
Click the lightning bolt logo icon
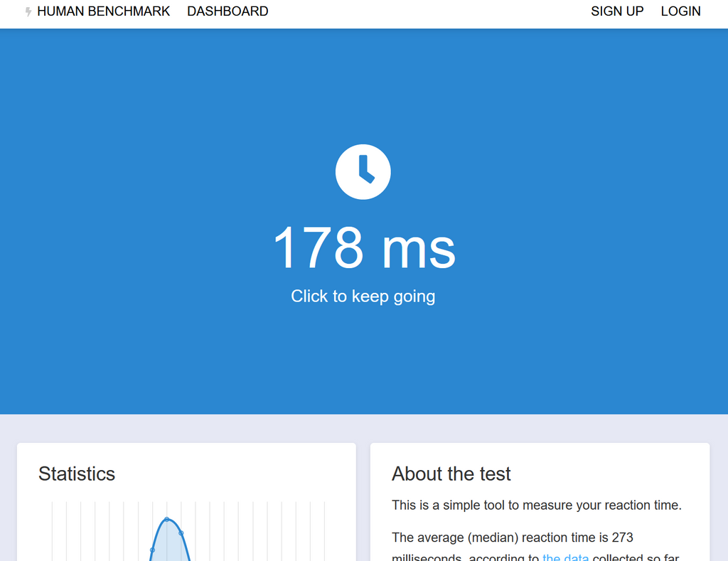coord(28,12)
